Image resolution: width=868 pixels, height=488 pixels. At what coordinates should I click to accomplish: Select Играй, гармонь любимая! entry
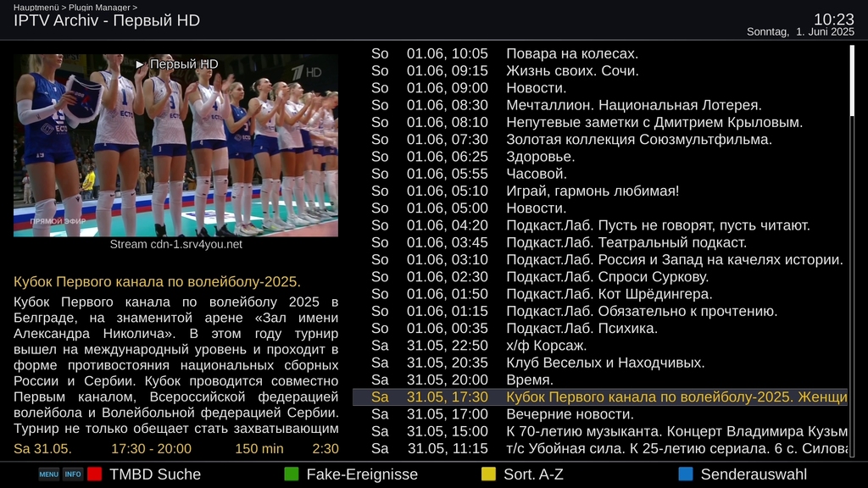pos(600,191)
